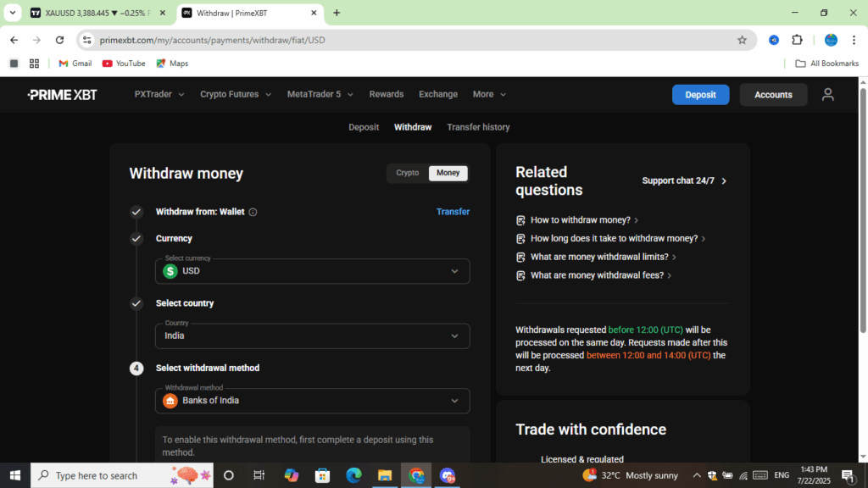Image resolution: width=868 pixels, height=488 pixels.
Task: Click the user profile icon in header
Action: coord(827,95)
